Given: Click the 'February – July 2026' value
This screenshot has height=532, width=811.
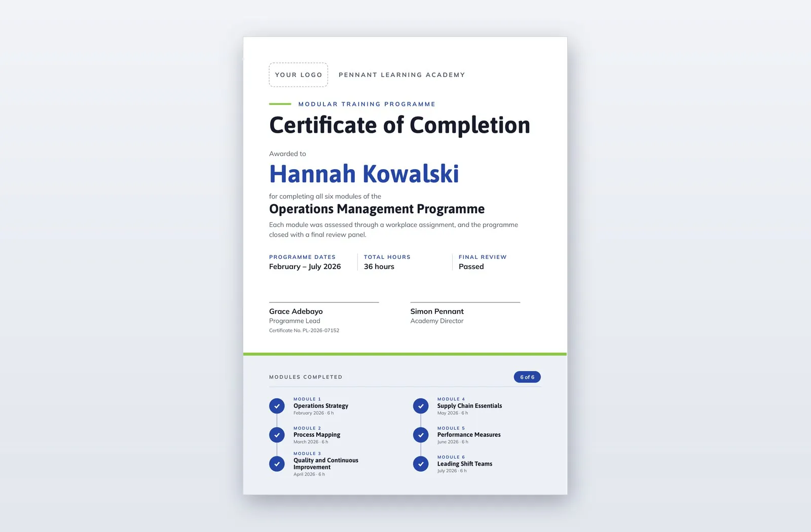Looking at the screenshot, I should pyautogui.click(x=305, y=267).
